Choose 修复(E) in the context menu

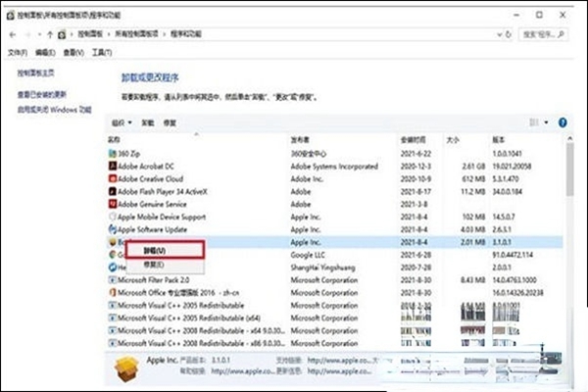pyautogui.click(x=165, y=265)
